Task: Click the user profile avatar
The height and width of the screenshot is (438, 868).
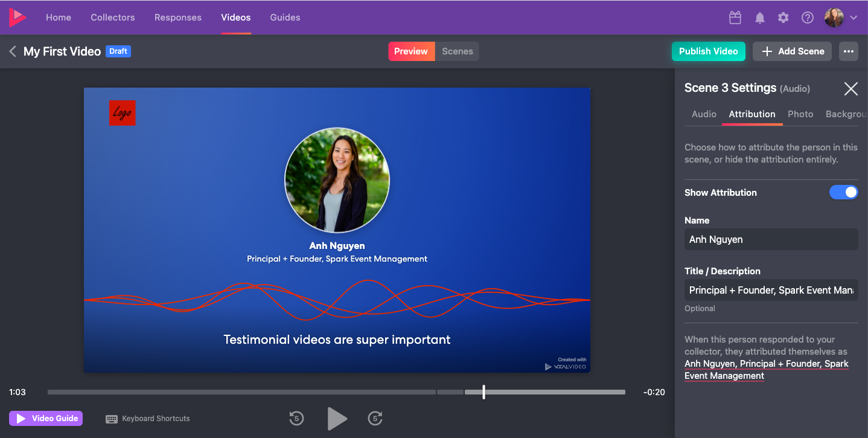Action: (x=834, y=18)
